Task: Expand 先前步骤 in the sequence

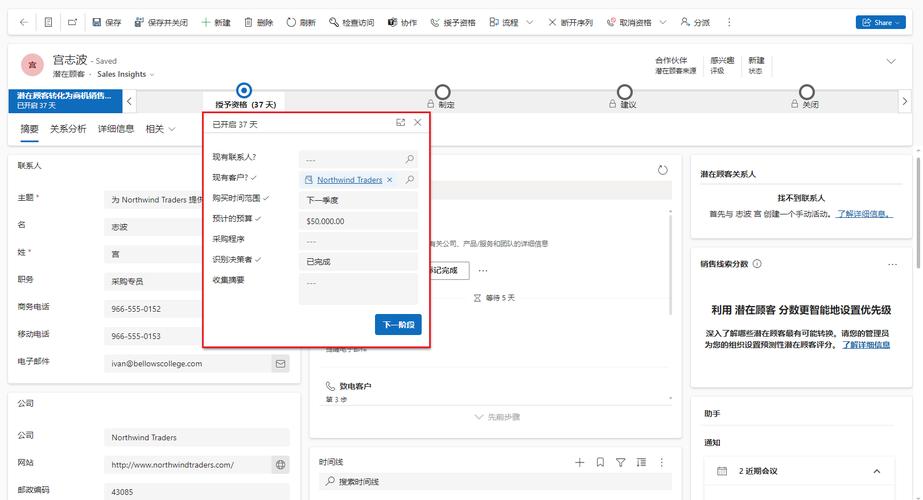Action: tap(497, 417)
